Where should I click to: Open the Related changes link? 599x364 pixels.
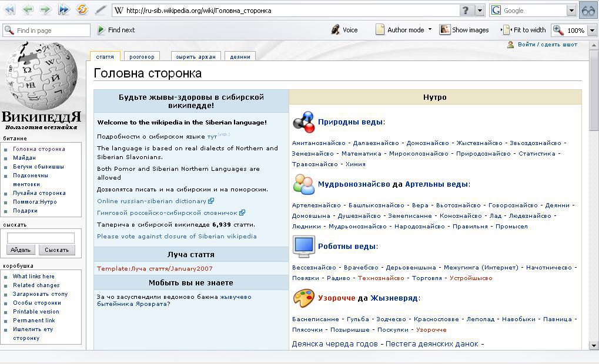(36, 285)
